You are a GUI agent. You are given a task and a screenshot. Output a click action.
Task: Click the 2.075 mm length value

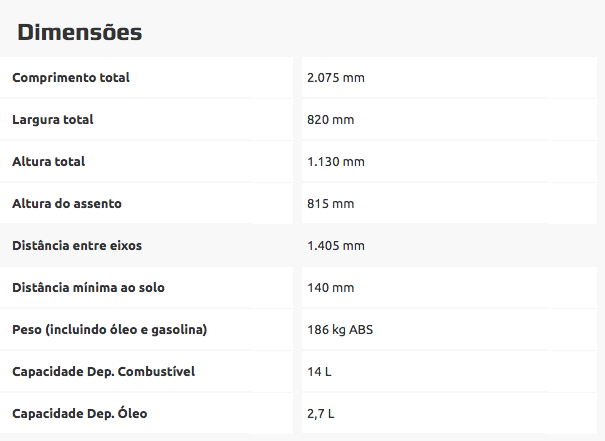(x=336, y=77)
